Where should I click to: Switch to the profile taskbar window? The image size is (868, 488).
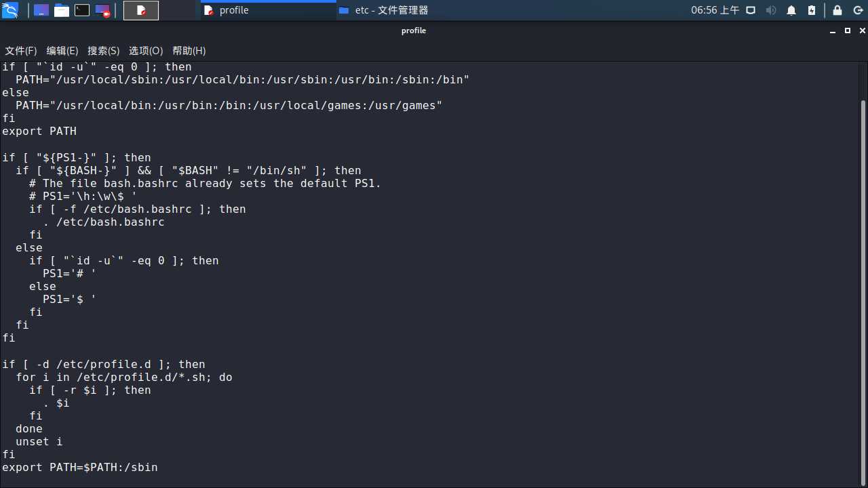(267, 10)
